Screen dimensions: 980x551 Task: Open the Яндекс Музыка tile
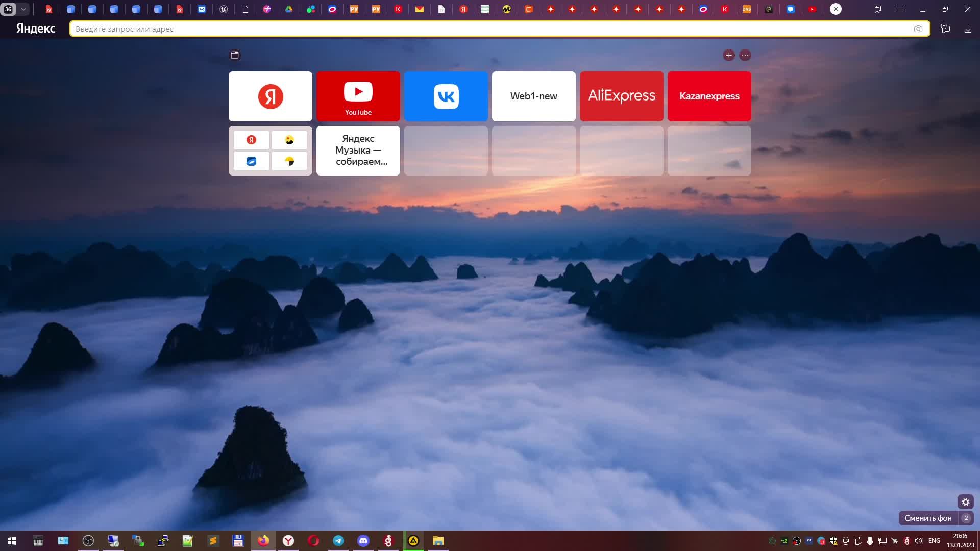(358, 151)
